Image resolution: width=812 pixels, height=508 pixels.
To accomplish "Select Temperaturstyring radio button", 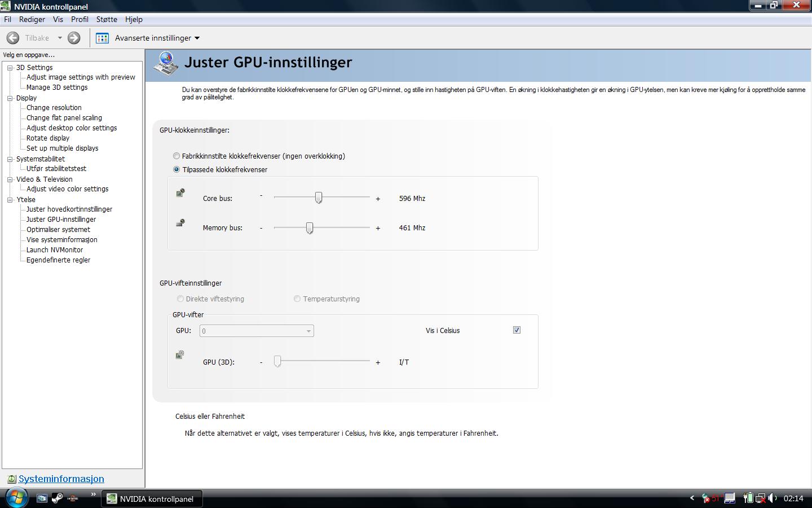I will [x=297, y=299].
